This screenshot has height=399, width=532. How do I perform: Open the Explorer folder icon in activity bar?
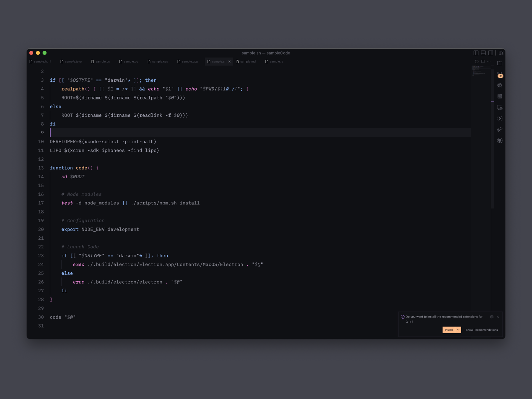[x=499, y=63]
